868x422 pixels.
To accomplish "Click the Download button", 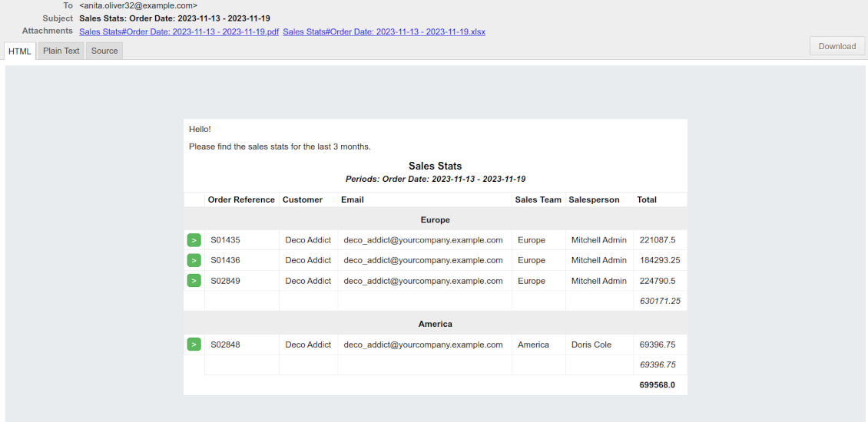I will tap(837, 46).
